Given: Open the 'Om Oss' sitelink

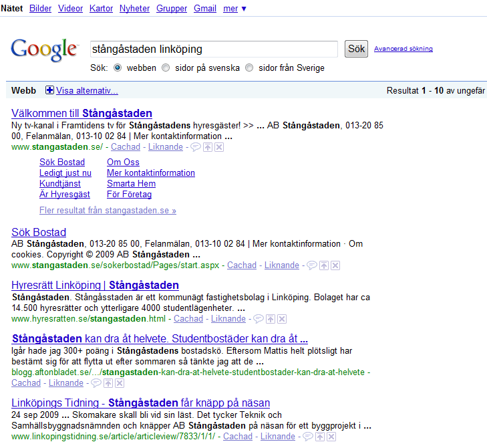Looking at the screenshot, I should 124,162.
